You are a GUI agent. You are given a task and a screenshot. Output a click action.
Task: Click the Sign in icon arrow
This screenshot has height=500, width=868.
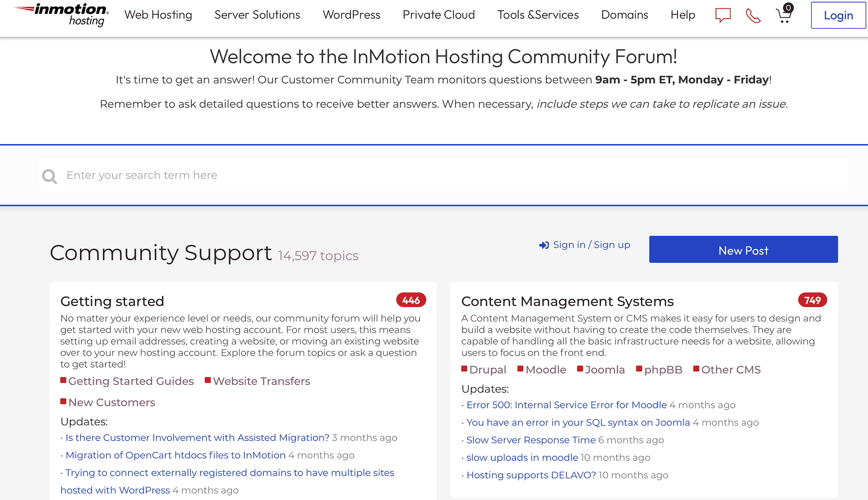pyautogui.click(x=543, y=245)
